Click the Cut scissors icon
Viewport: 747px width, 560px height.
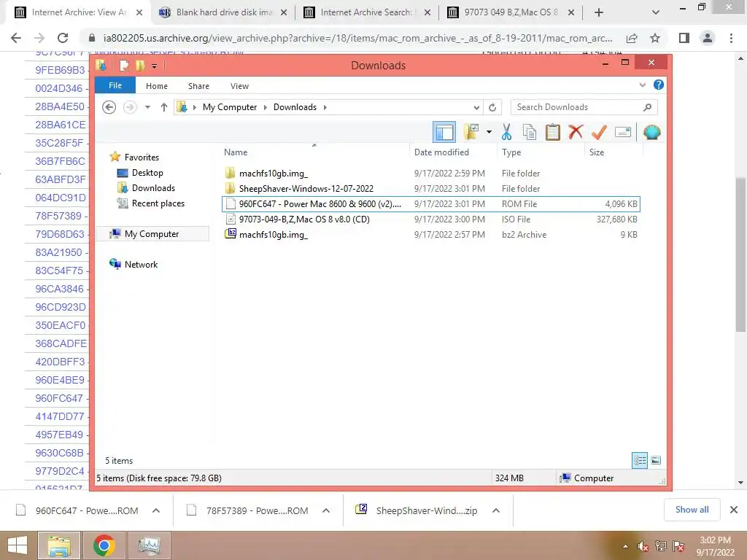(x=506, y=132)
